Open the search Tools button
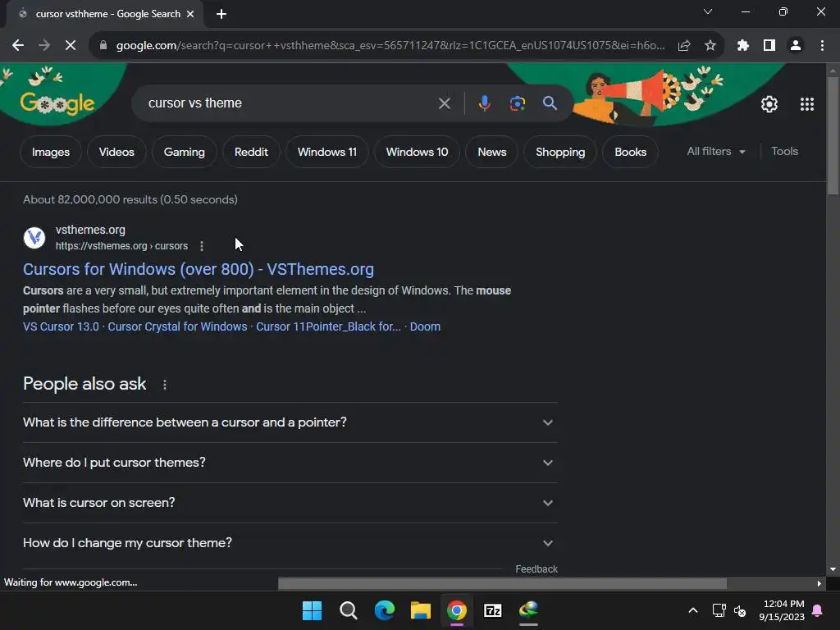This screenshot has width=840, height=630. coord(784,152)
